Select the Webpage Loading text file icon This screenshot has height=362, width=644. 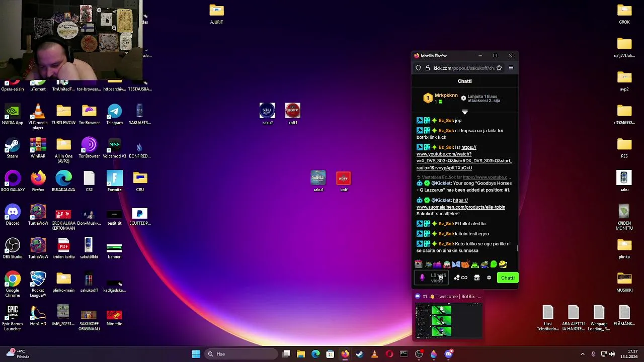click(x=599, y=318)
